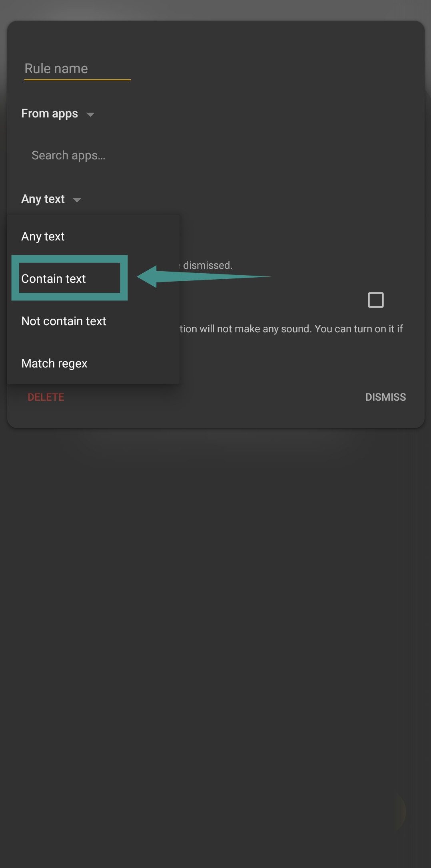Viewport: 431px width, 868px height.
Task: Click the triangle arrow next to Any text header
Action: point(77,200)
